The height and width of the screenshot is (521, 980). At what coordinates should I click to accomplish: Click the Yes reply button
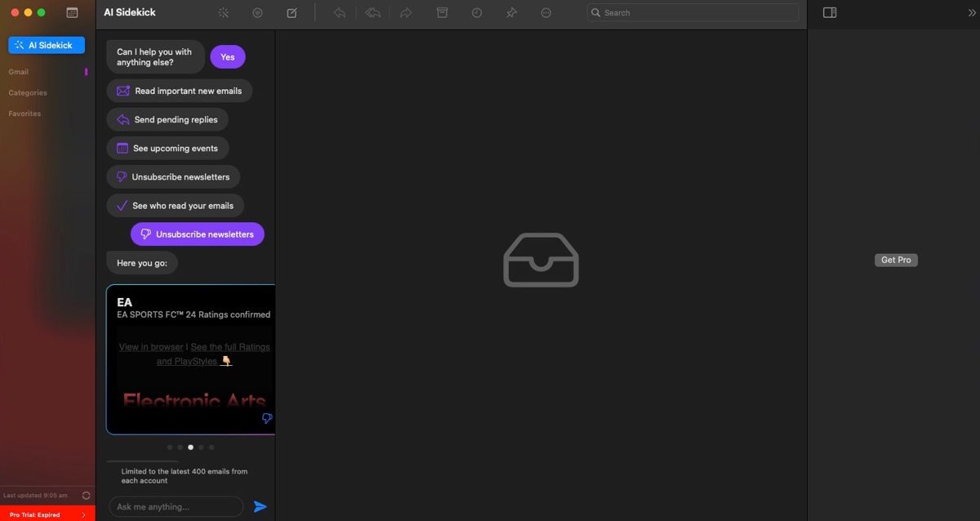coord(227,56)
